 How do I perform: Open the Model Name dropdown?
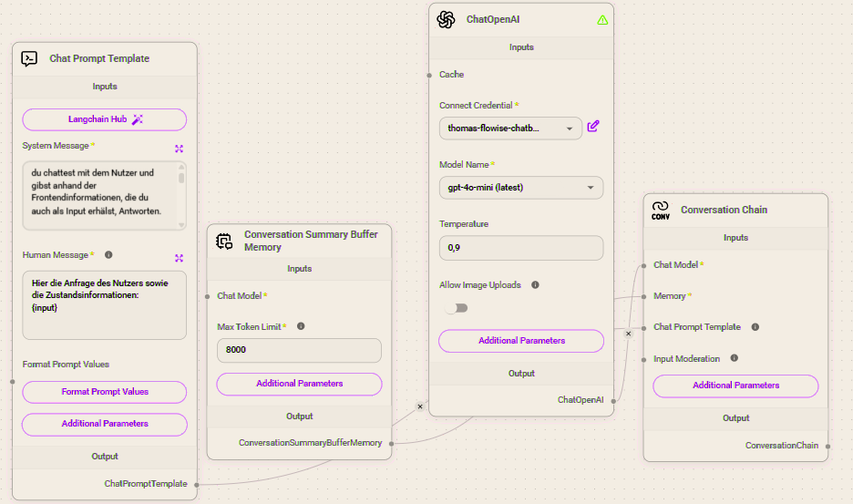coord(521,187)
